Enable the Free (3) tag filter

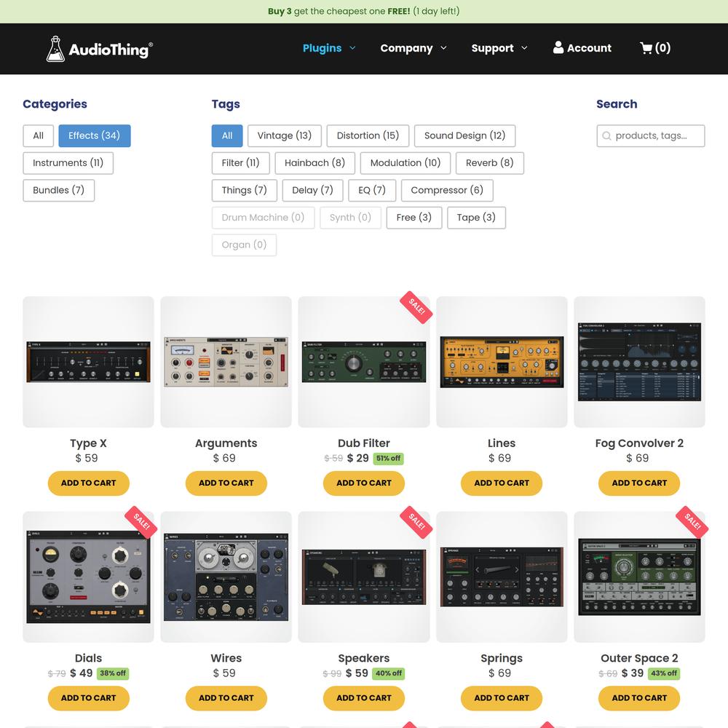click(x=414, y=218)
